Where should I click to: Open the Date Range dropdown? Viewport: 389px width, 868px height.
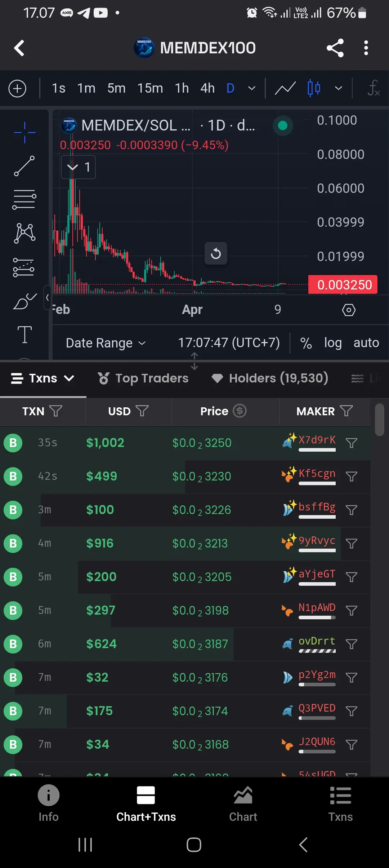[106, 343]
